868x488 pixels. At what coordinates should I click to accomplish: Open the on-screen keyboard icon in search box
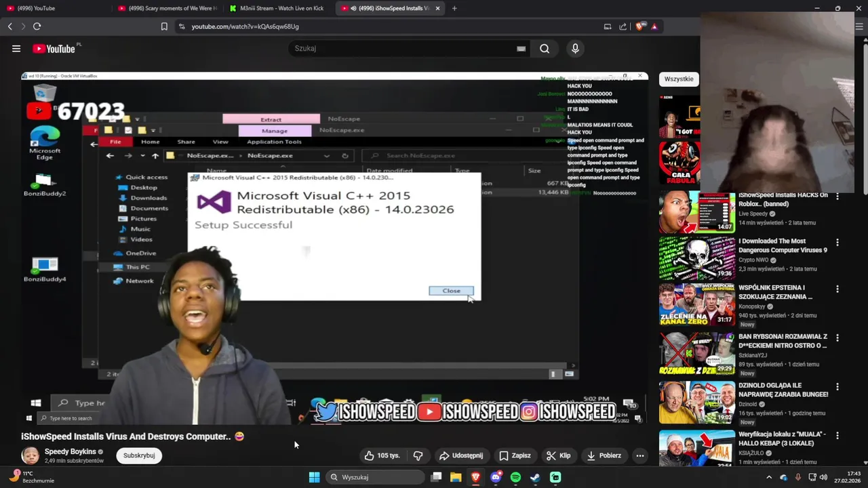point(521,49)
